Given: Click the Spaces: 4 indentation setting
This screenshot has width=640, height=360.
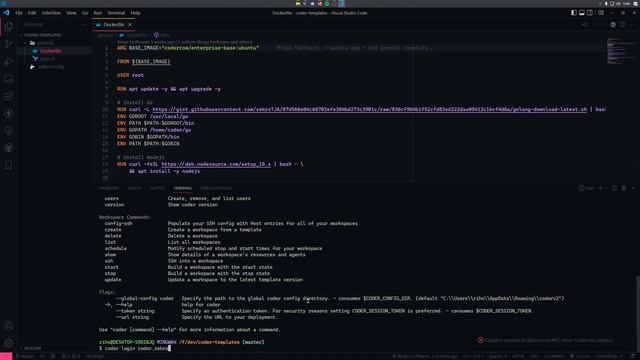Looking at the screenshot, I should tap(498, 356).
